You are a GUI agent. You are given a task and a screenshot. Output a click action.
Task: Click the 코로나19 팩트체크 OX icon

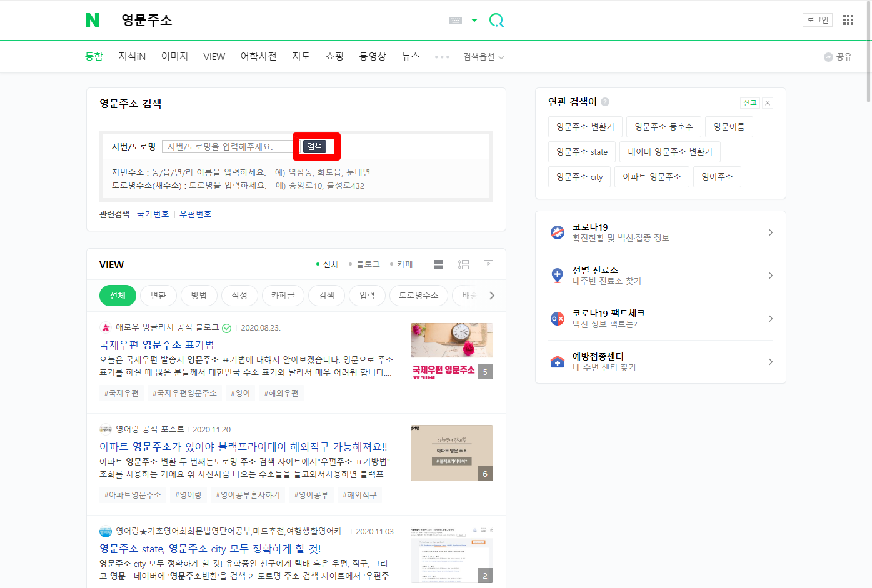click(x=558, y=319)
